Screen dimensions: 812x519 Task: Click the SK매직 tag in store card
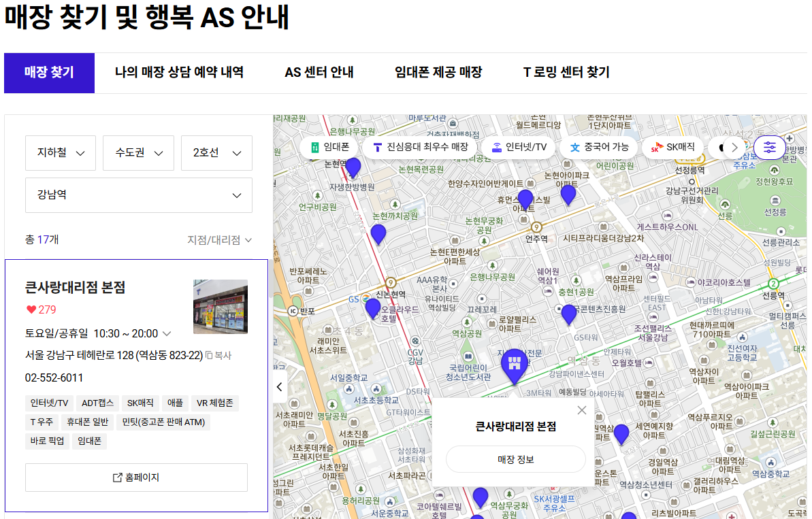(140, 403)
